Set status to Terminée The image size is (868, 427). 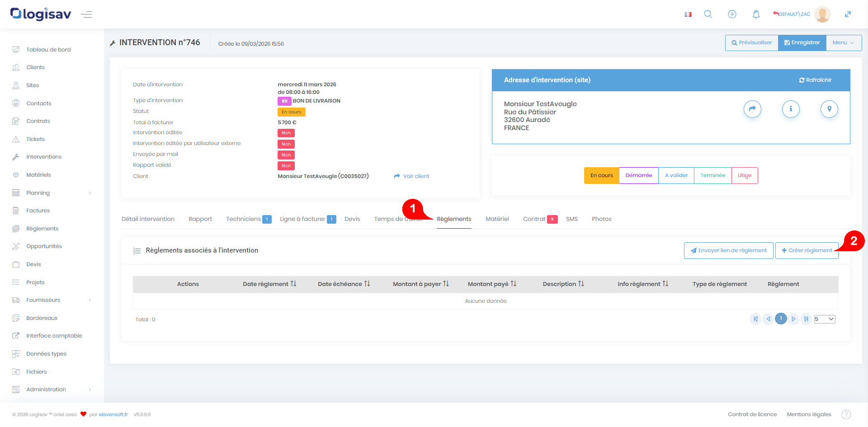[712, 175]
